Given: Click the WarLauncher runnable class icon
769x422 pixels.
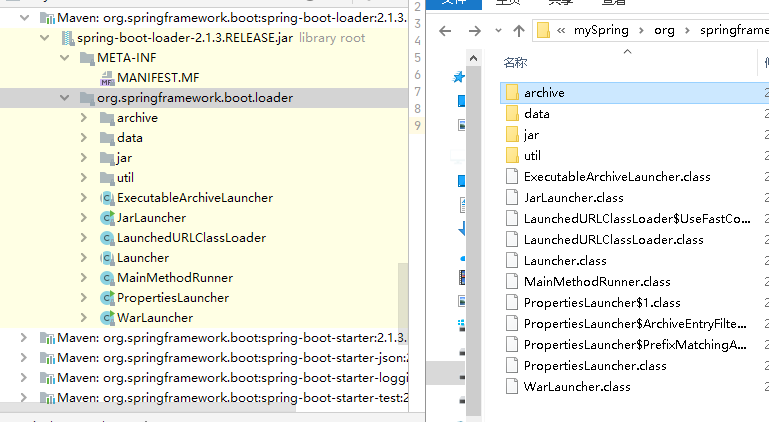Looking at the screenshot, I should (x=107, y=318).
